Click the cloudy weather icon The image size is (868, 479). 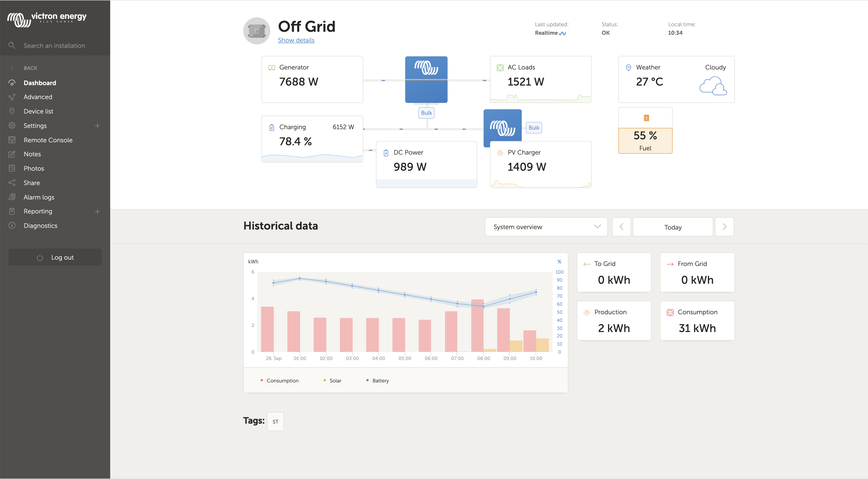tap(713, 86)
